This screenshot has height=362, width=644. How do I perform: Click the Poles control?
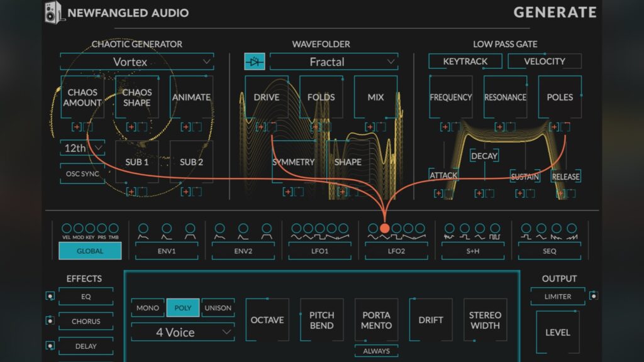(x=560, y=97)
